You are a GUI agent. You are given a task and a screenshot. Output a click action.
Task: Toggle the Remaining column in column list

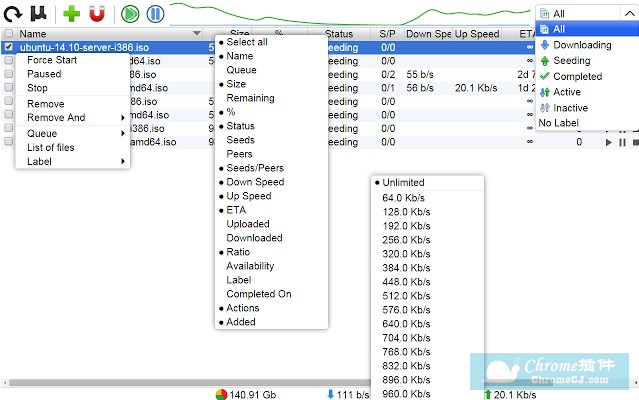click(249, 98)
